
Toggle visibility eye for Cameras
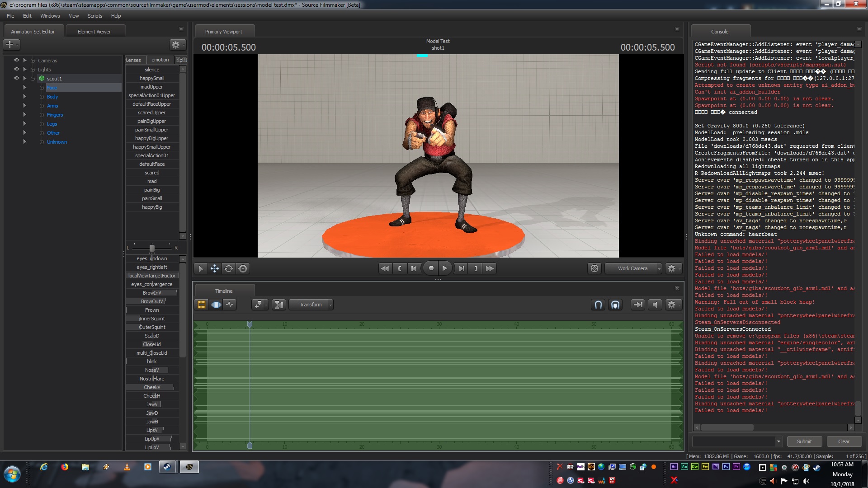pos(17,60)
